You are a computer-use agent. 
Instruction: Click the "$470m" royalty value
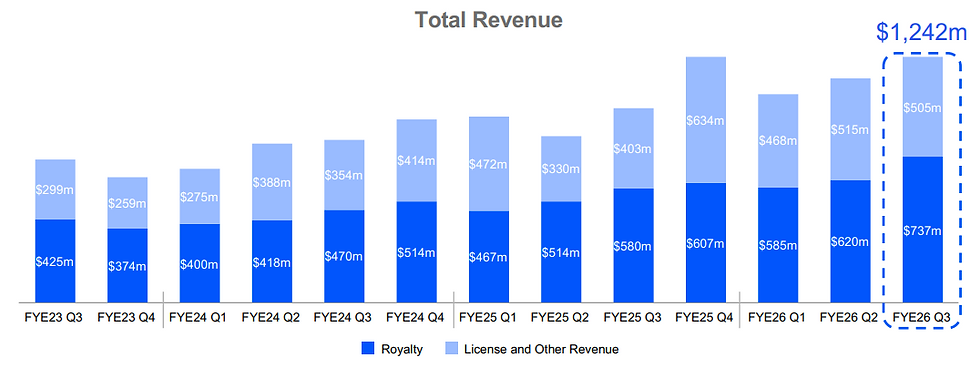(x=344, y=256)
